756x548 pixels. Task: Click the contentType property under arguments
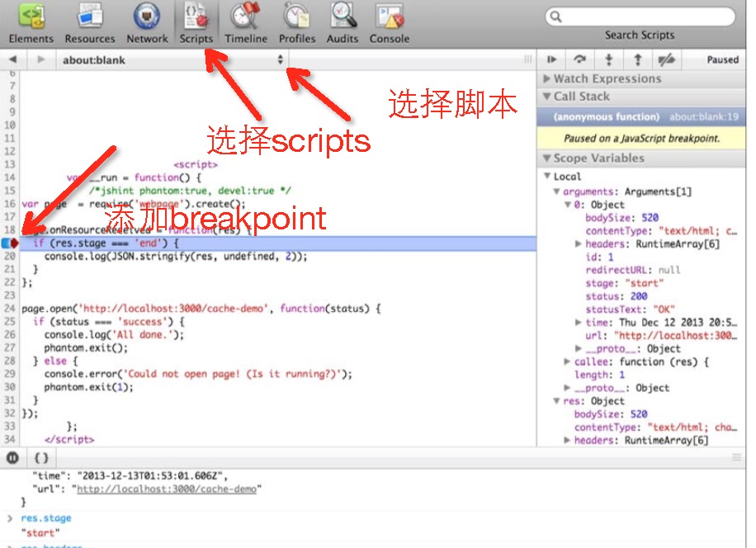coord(662,231)
